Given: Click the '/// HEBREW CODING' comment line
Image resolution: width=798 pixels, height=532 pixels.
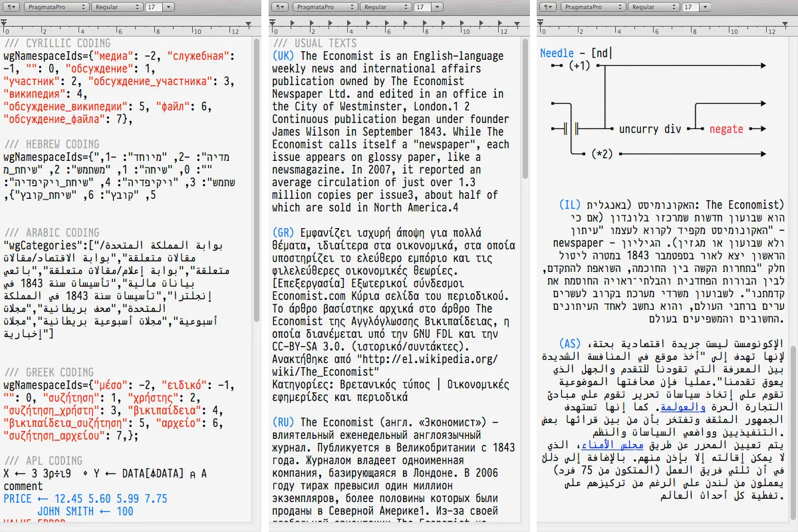Looking at the screenshot, I should tap(52, 144).
